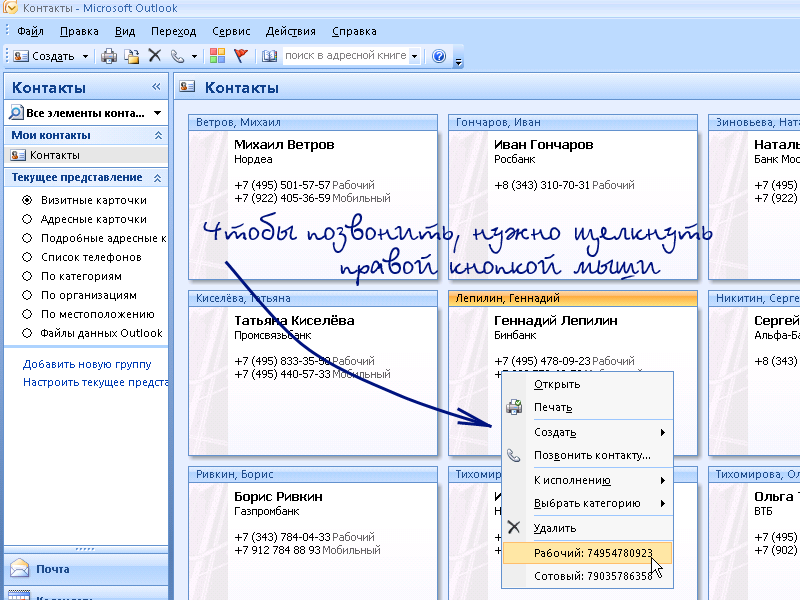The image size is (800, 600).
Task: Click the number +7 (343) 784-04-33
Action: click(x=283, y=537)
